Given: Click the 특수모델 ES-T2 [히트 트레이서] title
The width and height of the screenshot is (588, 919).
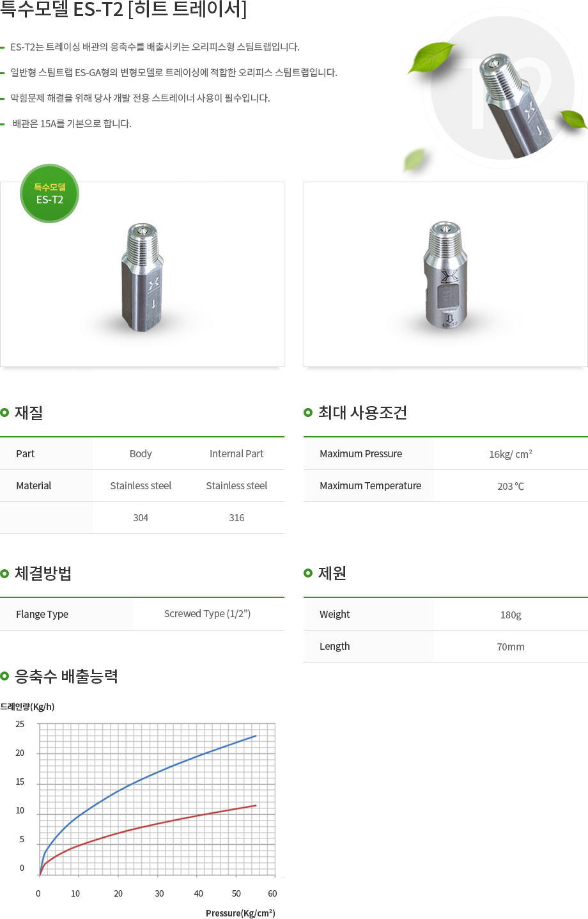Looking at the screenshot, I should coord(123,9).
